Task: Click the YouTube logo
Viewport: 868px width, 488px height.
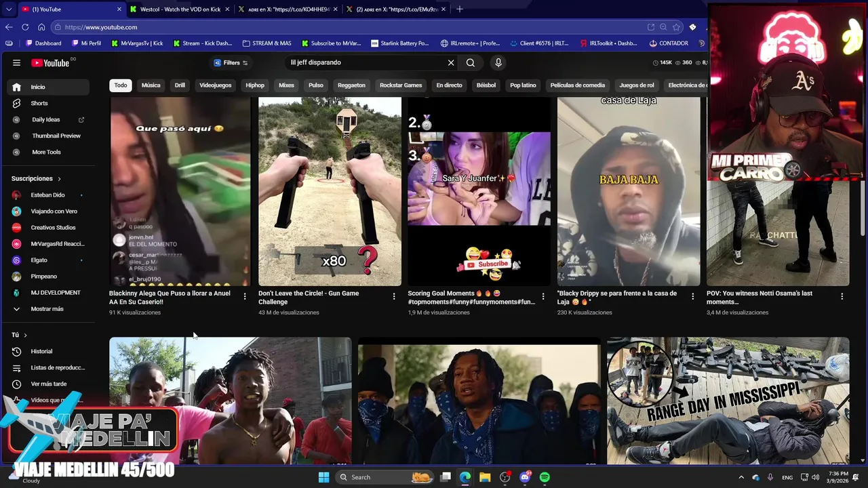Action: click(50, 62)
